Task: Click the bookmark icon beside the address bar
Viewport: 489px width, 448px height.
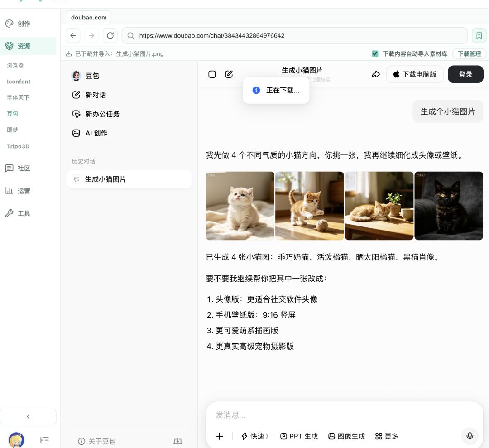Action: pos(479,36)
